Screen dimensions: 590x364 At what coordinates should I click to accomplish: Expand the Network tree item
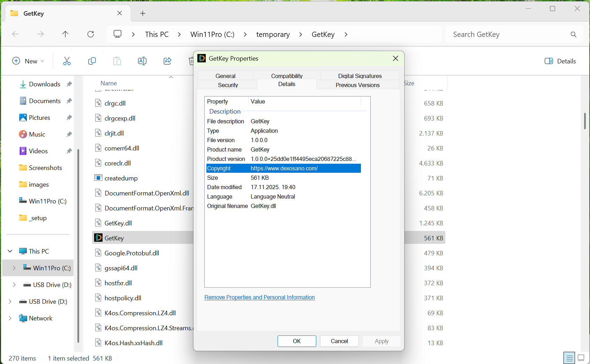pyautogui.click(x=10, y=318)
